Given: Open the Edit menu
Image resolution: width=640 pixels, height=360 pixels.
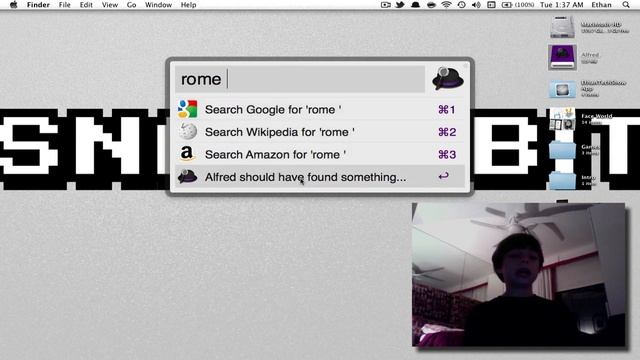Looking at the screenshot, I should 86,5.
